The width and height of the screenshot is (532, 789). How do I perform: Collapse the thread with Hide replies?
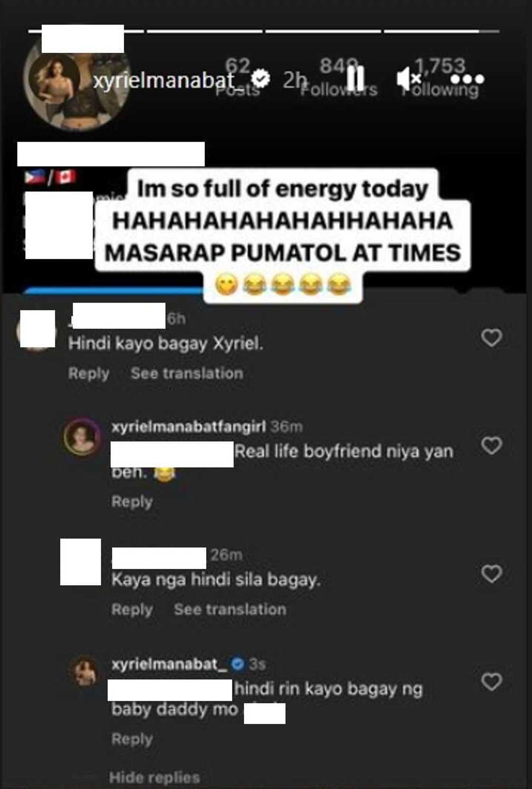154,778
